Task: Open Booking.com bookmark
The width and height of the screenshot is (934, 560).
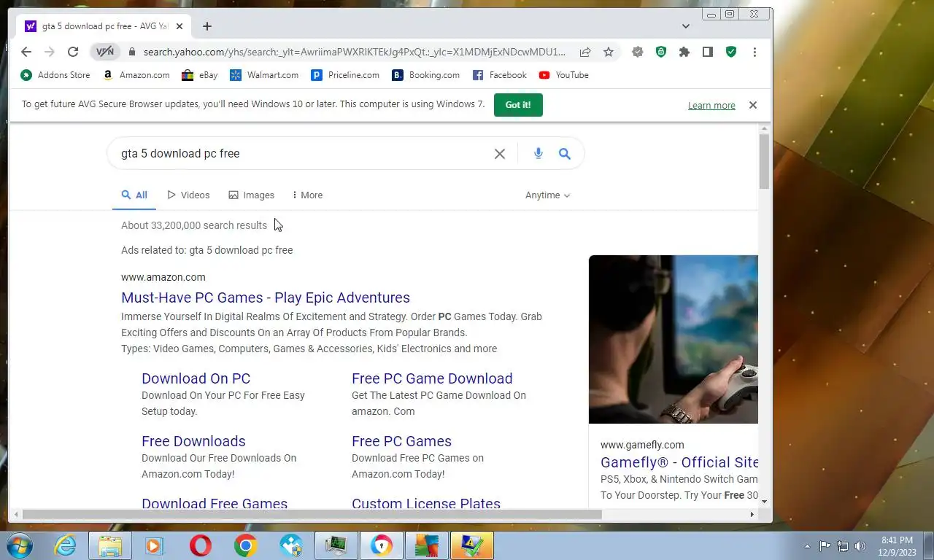Action: point(426,75)
